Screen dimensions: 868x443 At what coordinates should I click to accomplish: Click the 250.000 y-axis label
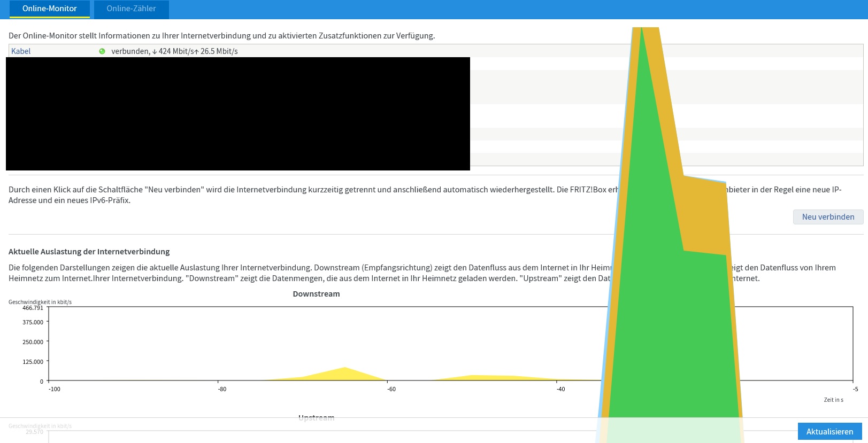[x=33, y=342]
